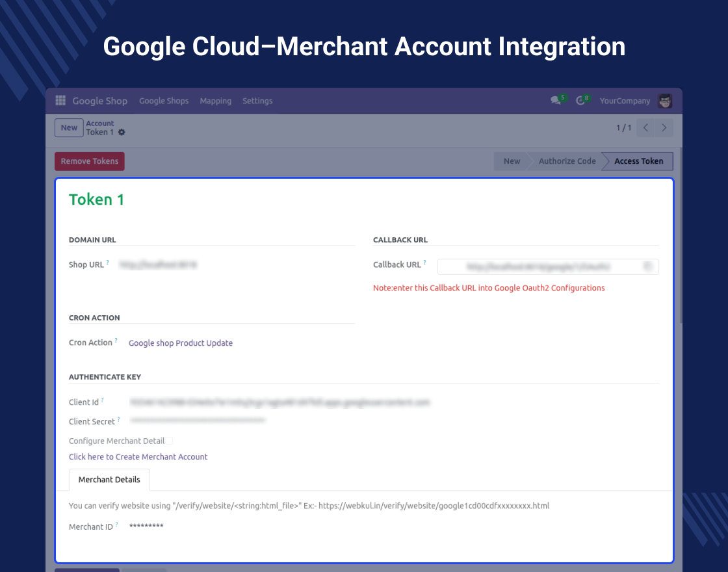The height and width of the screenshot is (572, 728).
Task: Open the Settings menu
Action: click(x=257, y=101)
